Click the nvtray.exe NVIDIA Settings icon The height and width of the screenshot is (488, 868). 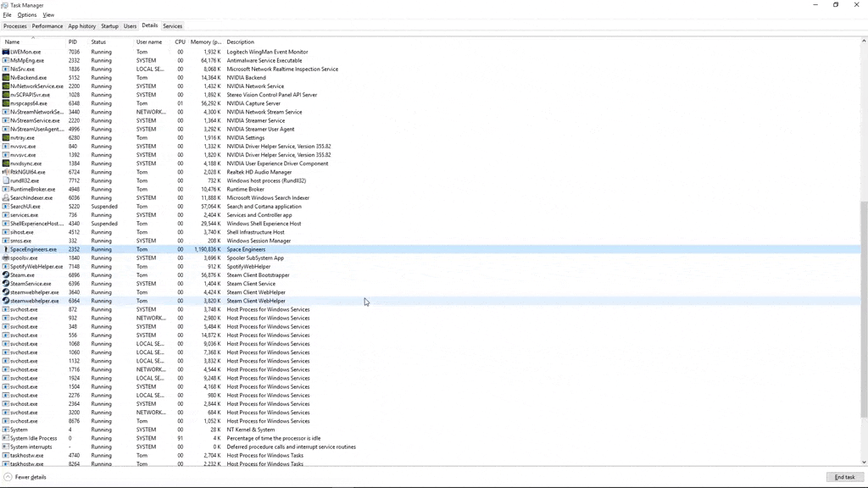click(x=6, y=138)
